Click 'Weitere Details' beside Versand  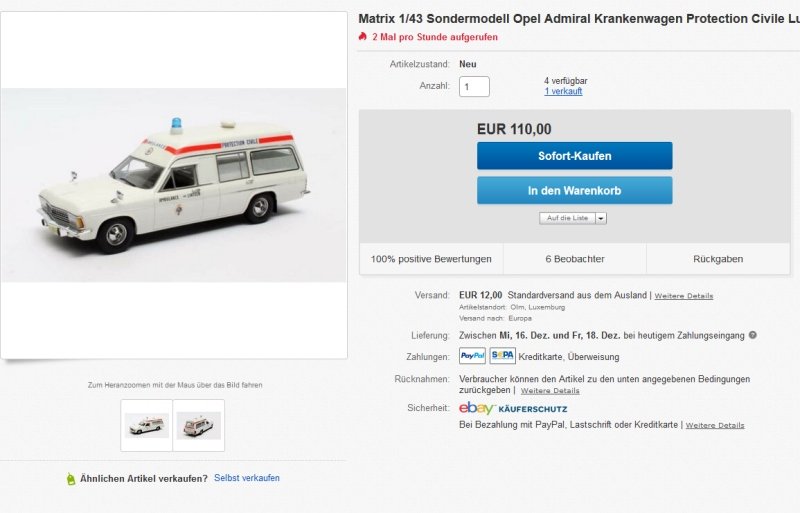(684, 296)
